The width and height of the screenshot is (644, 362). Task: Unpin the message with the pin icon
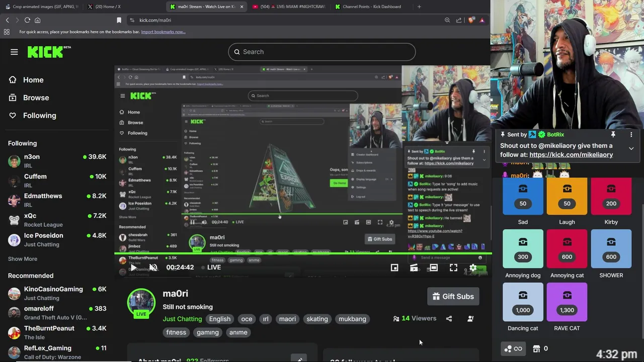(x=613, y=135)
